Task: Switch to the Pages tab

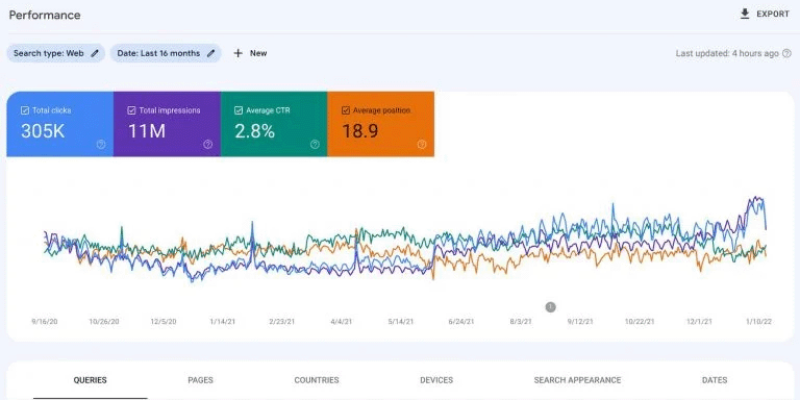Action: pyautogui.click(x=200, y=380)
